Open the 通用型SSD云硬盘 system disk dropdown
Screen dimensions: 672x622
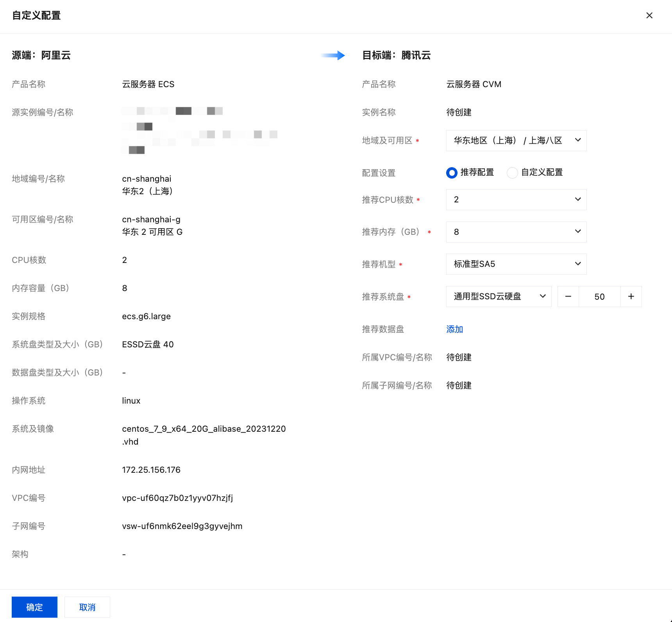click(x=499, y=297)
